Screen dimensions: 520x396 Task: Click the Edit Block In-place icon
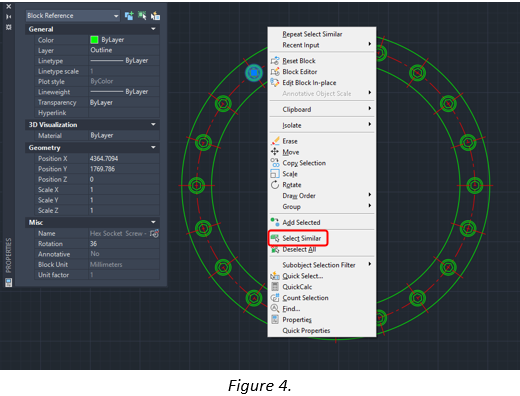coord(275,82)
